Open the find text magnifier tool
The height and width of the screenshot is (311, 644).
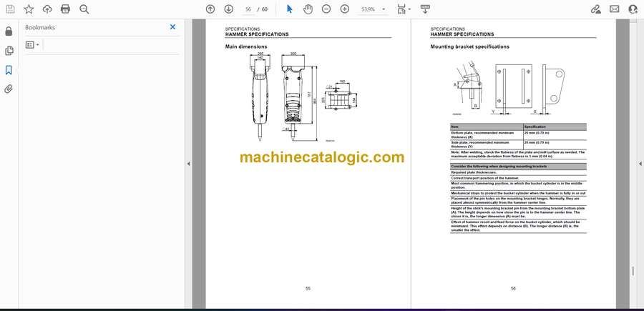[84, 9]
